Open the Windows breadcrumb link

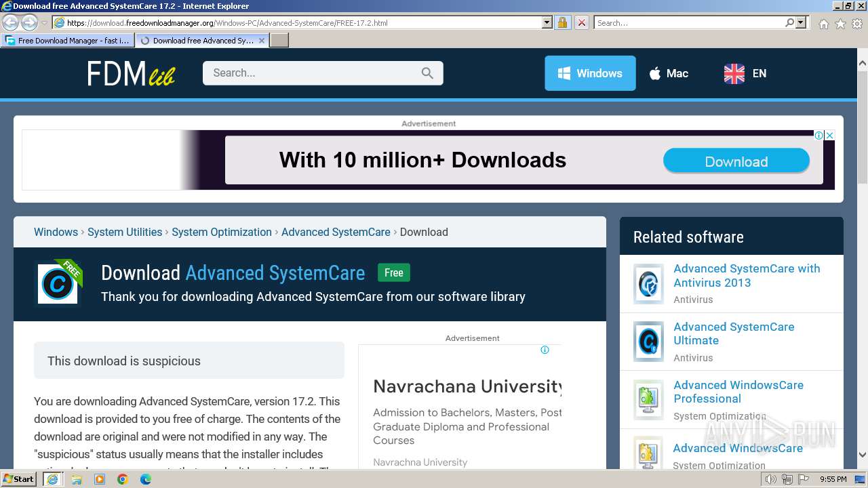pyautogui.click(x=56, y=232)
